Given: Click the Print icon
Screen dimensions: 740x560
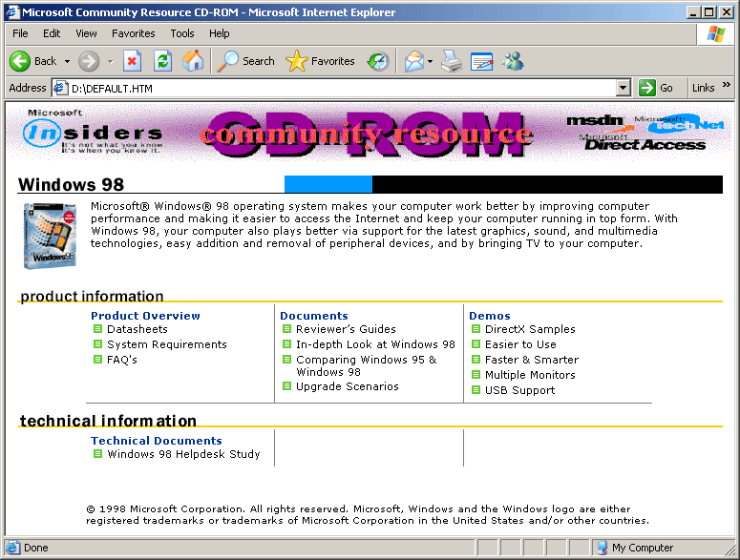Looking at the screenshot, I should [452, 61].
